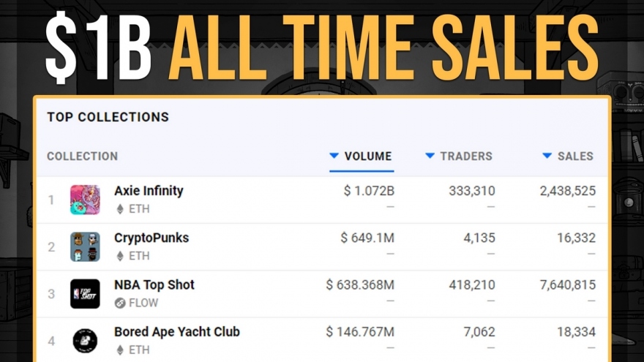Click the TOP COLLECTIONS heading
The width and height of the screenshot is (644, 362).
point(108,117)
